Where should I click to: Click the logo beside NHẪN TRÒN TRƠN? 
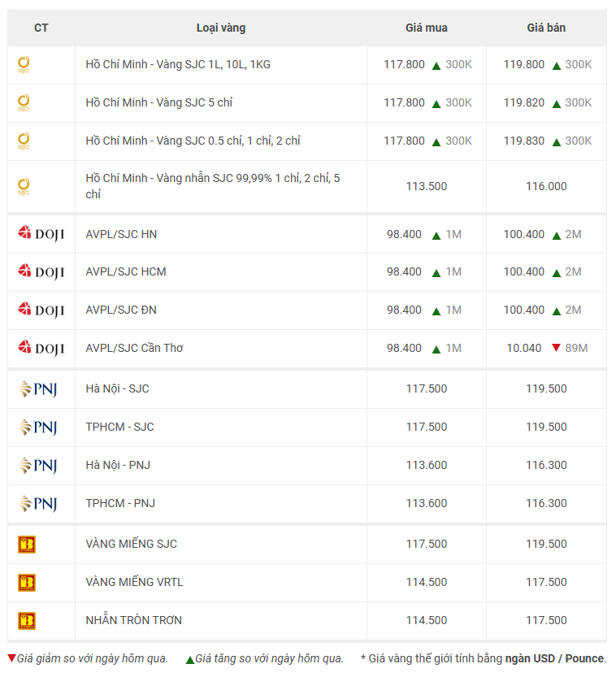pyautogui.click(x=26, y=620)
